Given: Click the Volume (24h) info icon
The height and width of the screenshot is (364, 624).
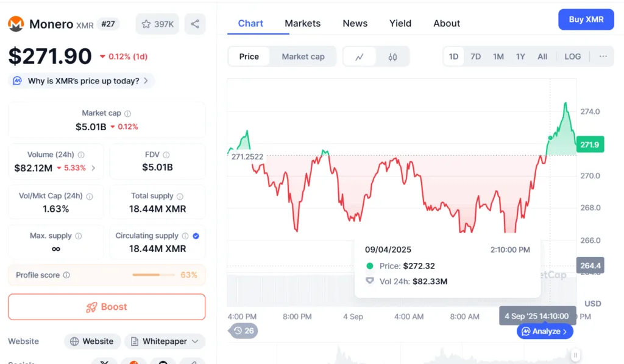Looking at the screenshot, I should click(x=81, y=155).
